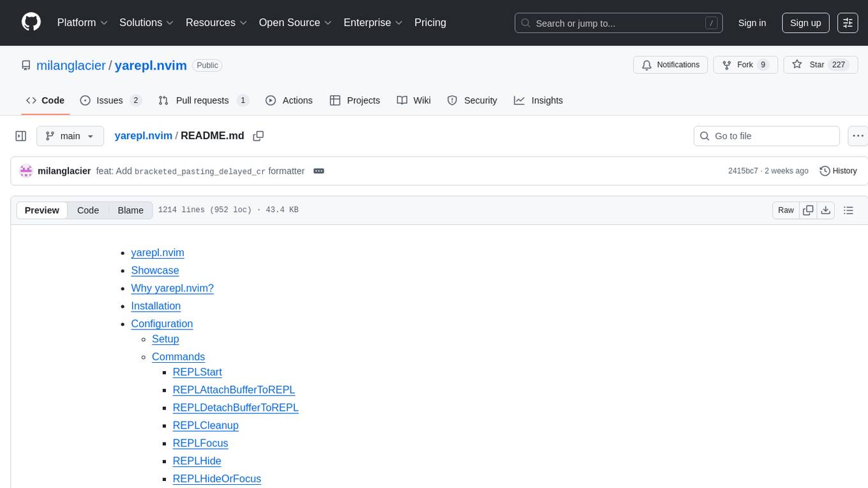The image size is (868, 488).
Task: Expand the Open Source menu
Action: 295,22
